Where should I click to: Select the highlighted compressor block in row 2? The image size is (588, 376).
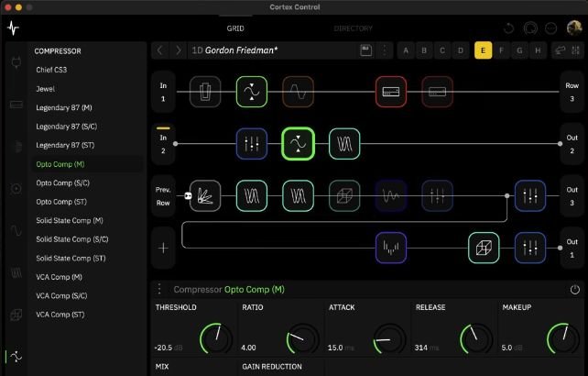coord(299,144)
